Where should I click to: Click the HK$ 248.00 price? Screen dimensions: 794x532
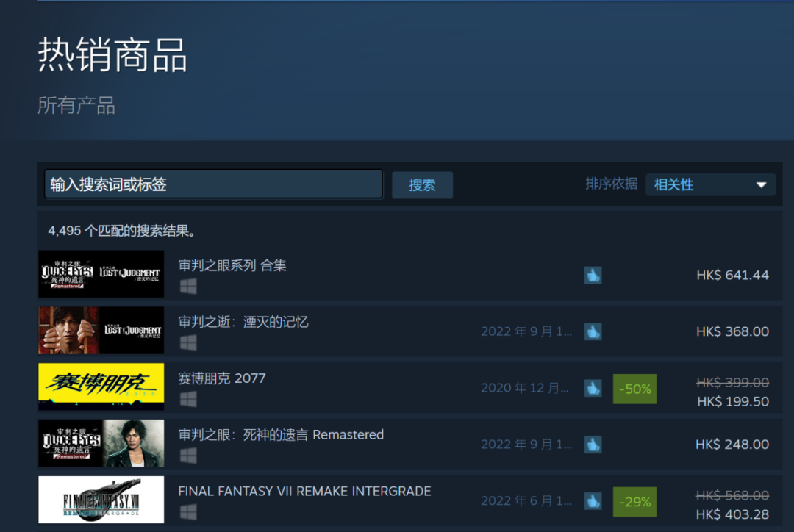coord(732,445)
